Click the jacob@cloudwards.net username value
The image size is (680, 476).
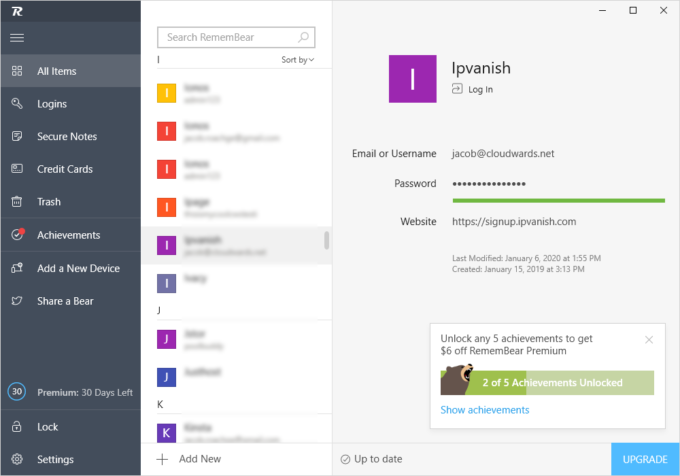[503, 153]
